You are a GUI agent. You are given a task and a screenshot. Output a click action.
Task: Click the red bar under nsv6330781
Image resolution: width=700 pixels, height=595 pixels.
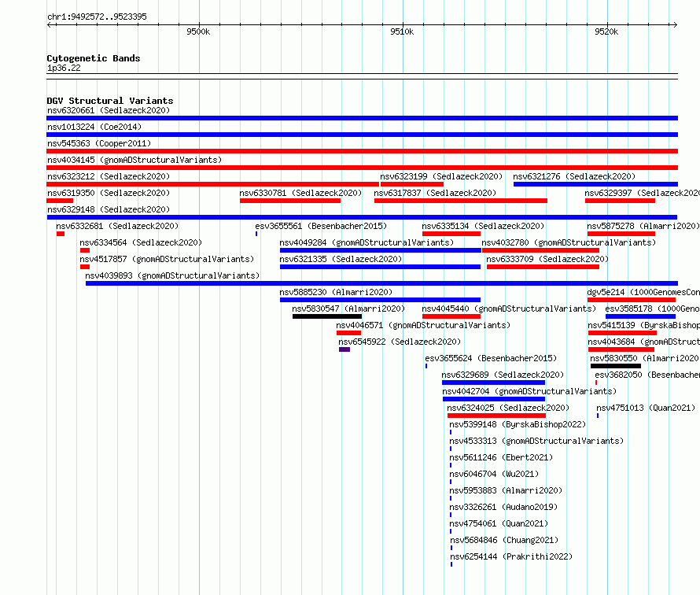coord(290,201)
